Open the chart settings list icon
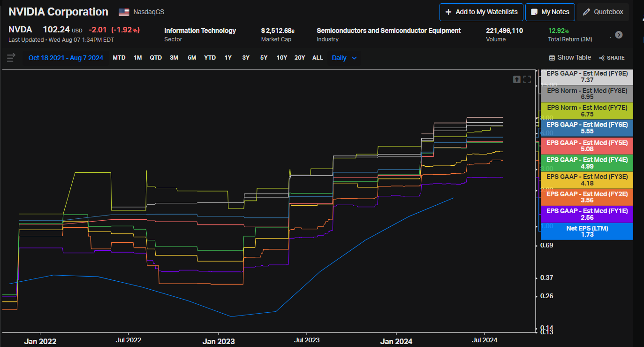The width and height of the screenshot is (644, 347). coord(11,58)
